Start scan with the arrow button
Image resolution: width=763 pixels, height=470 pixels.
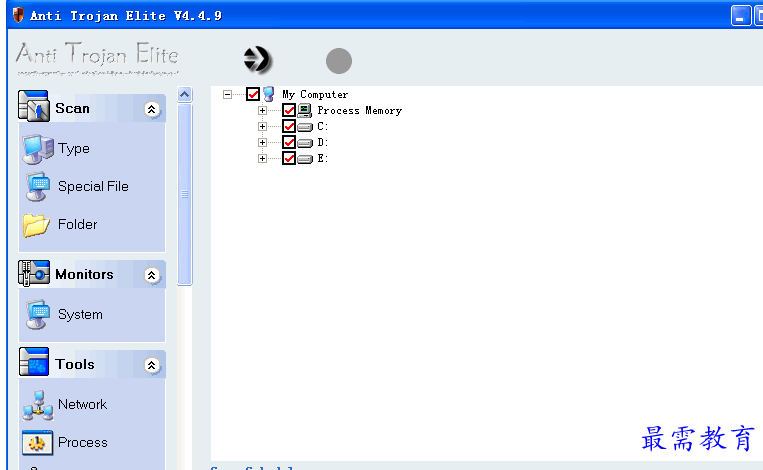pyautogui.click(x=257, y=60)
